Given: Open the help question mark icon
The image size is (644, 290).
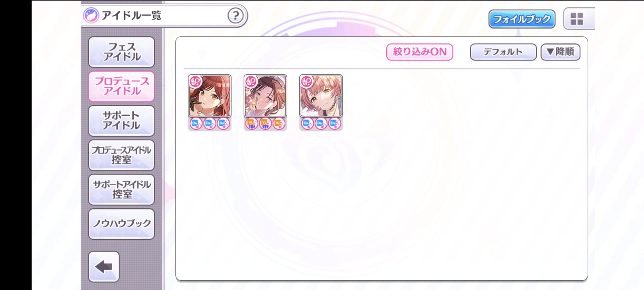Looking at the screenshot, I should (235, 15).
